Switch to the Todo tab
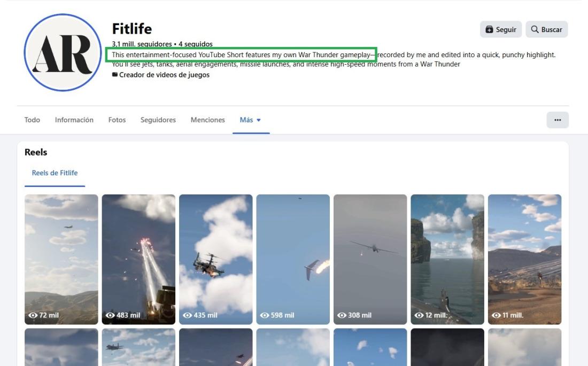Screen dimensions: 588x366 32,120
